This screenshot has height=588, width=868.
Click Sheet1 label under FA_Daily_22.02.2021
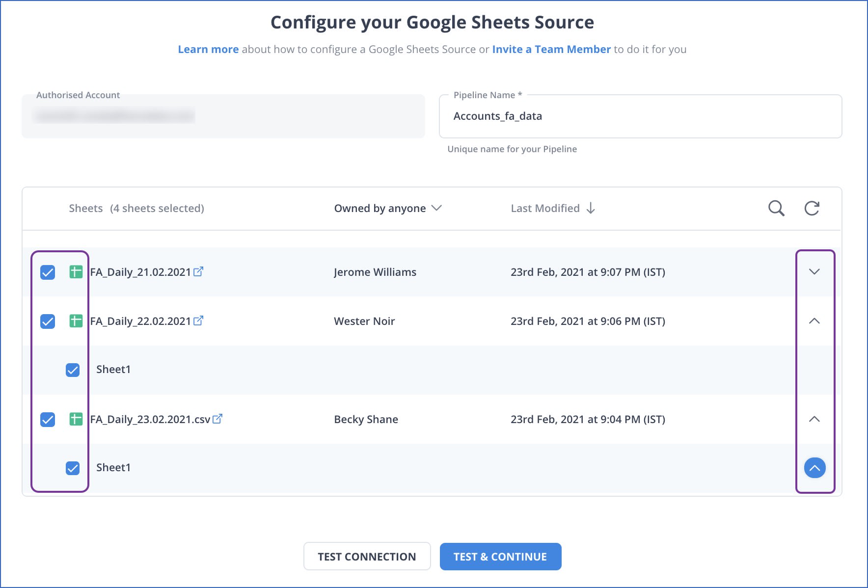coord(113,369)
